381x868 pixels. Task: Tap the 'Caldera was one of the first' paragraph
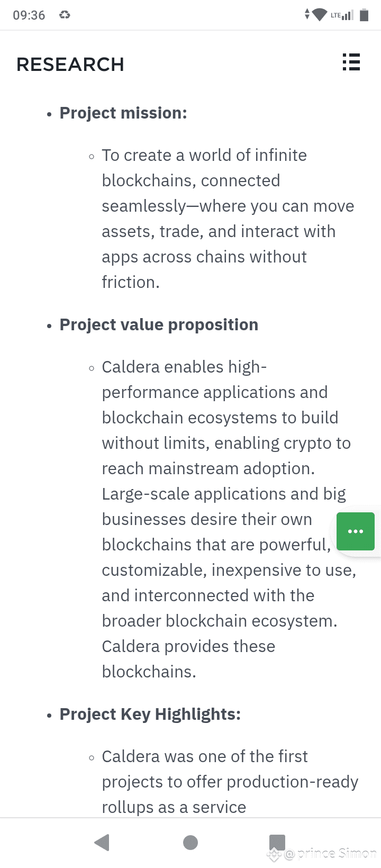point(230,782)
